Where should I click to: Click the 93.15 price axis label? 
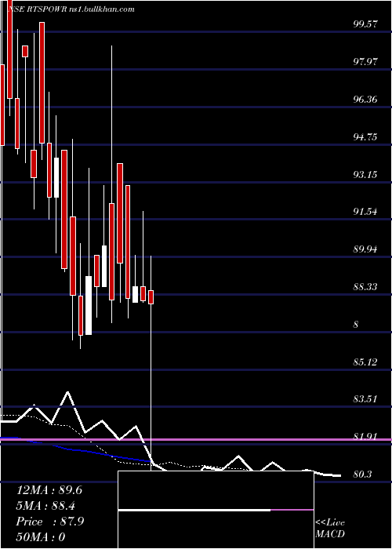tap(366, 174)
